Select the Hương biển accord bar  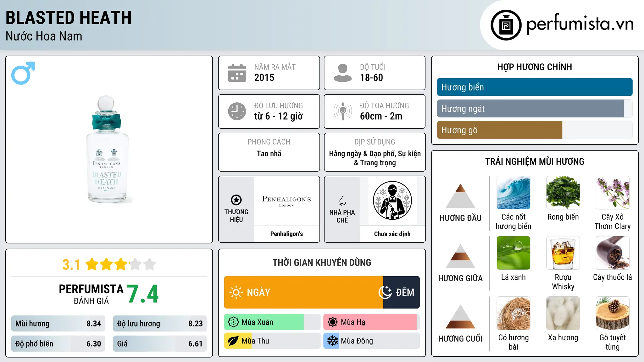535,87
